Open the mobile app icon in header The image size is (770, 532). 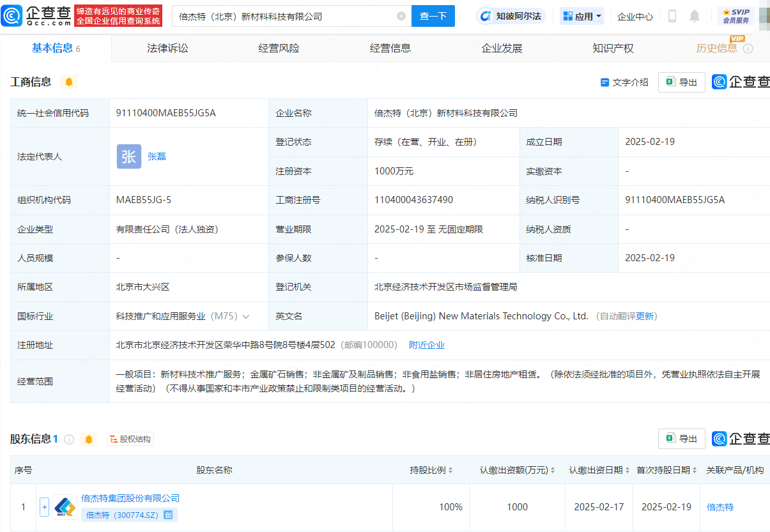tap(672, 15)
